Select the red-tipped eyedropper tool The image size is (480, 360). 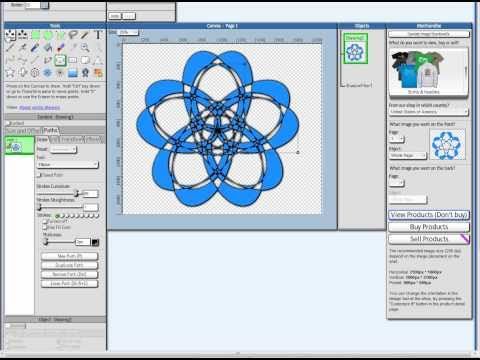(60, 48)
